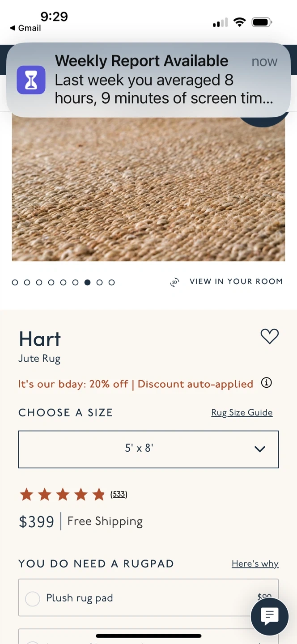Open the live chat bubble icon

pos(269,617)
